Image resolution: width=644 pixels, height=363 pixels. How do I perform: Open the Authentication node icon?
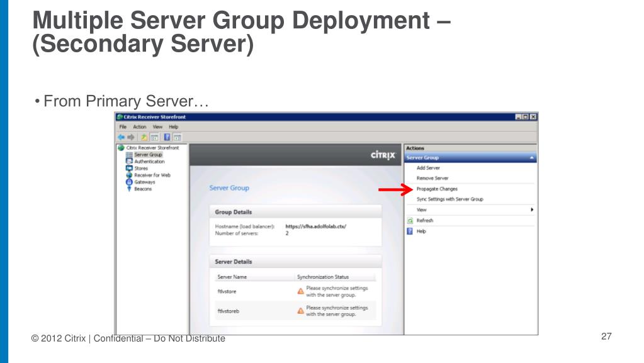[129, 162]
